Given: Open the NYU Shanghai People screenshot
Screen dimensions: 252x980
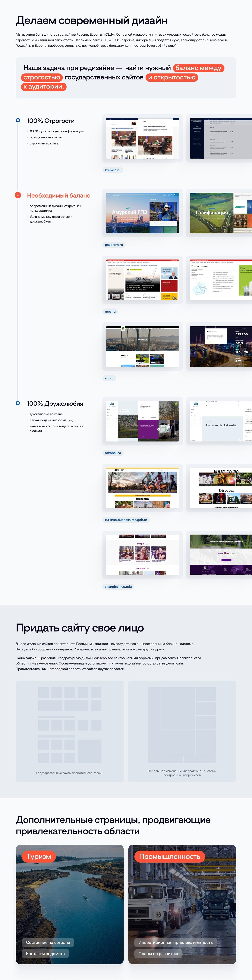Looking at the screenshot, I should (x=143, y=555).
